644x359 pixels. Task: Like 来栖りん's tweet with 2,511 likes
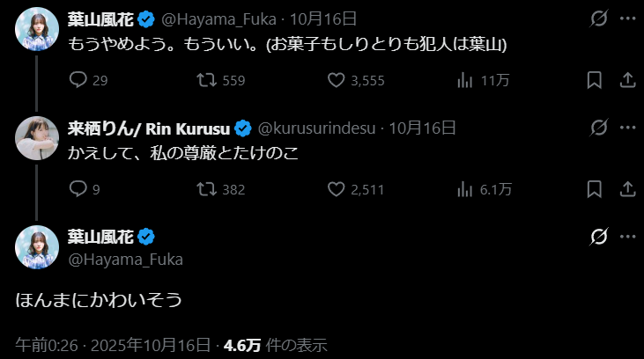[x=336, y=188]
